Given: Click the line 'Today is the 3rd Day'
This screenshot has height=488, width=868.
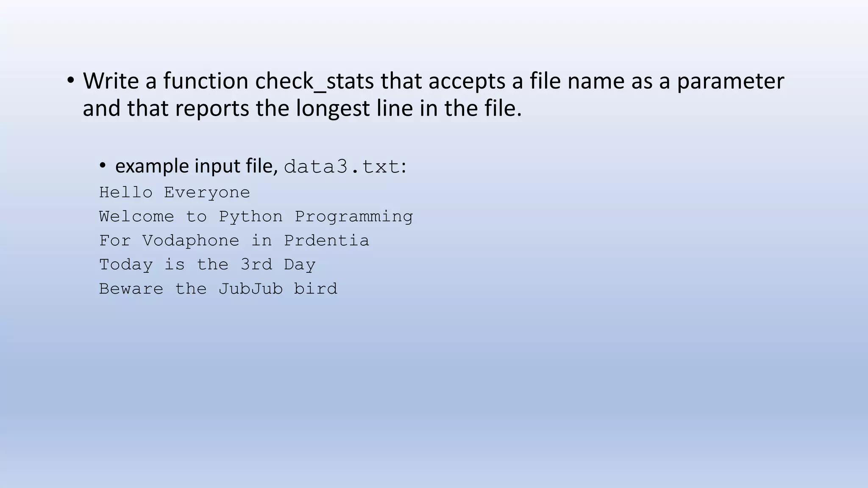Looking at the screenshot, I should coord(207,265).
